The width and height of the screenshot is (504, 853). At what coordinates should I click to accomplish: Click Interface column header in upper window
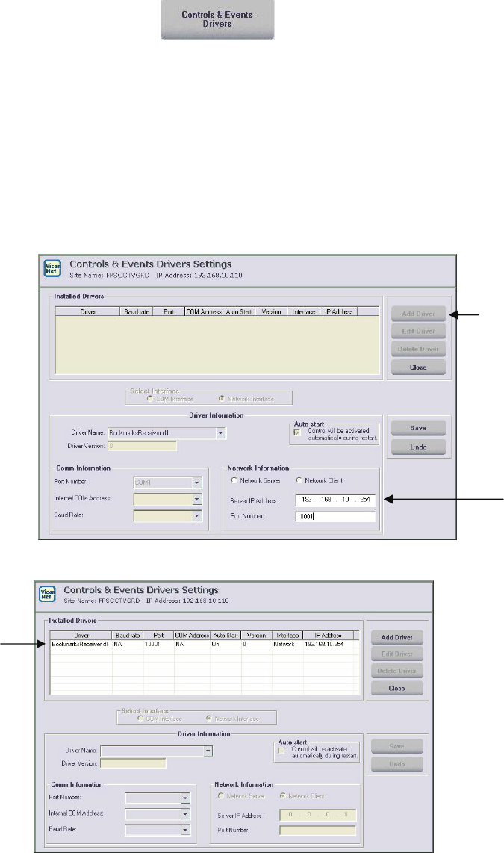pos(303,311)
